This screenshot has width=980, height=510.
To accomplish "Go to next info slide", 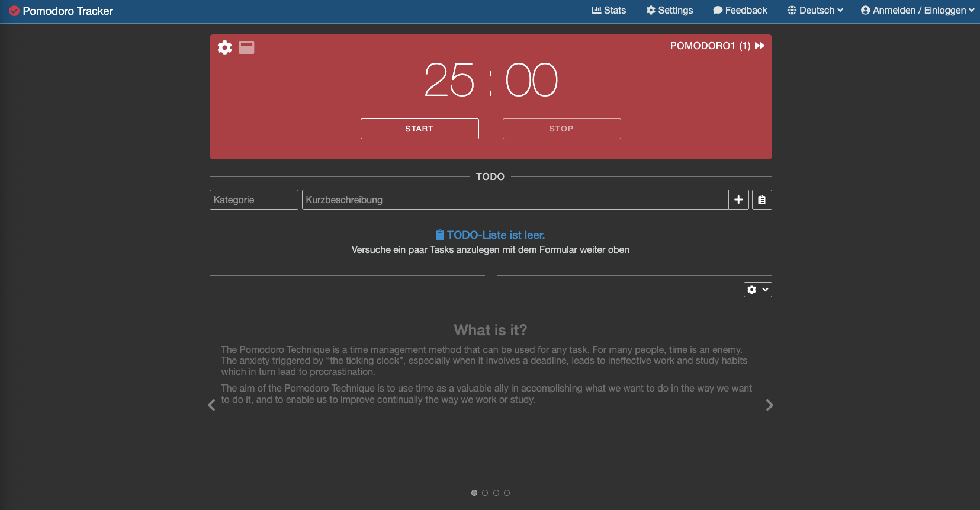I will 769,405.
